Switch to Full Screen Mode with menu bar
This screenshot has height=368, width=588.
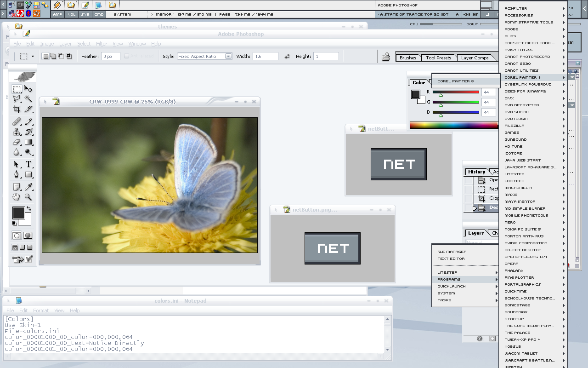(x=22, y=247)
